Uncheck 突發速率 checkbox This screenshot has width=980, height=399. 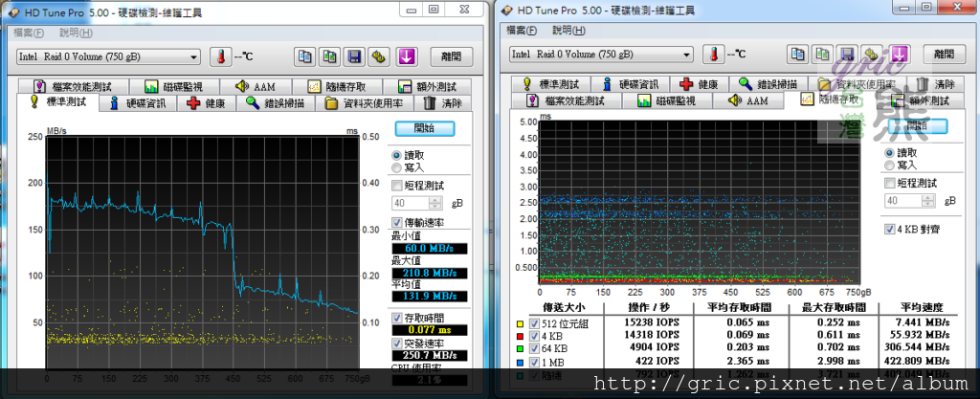click(396, 343)
